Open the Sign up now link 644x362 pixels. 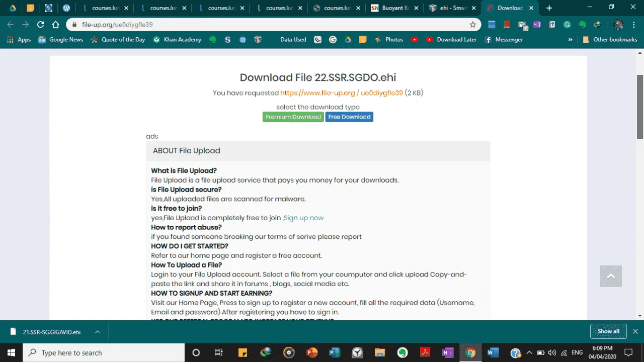(x=304, y=218)
